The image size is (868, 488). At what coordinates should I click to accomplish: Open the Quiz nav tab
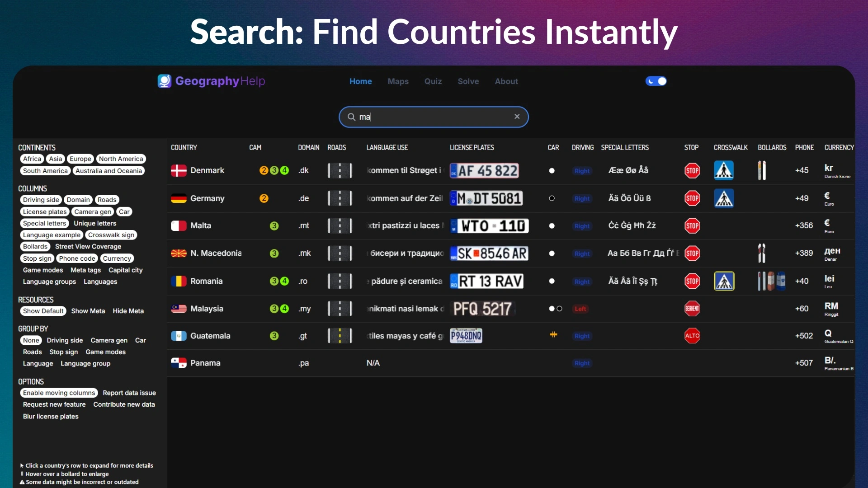click(433, 81)
